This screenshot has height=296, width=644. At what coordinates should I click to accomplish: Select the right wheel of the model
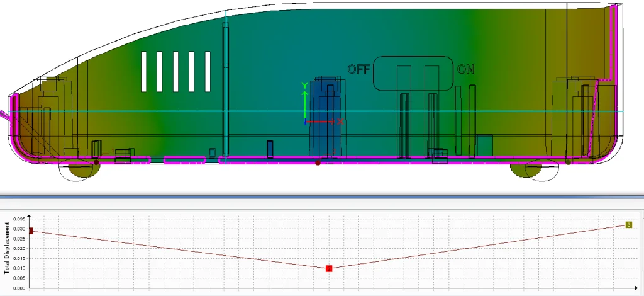click(x=526, y=170)
